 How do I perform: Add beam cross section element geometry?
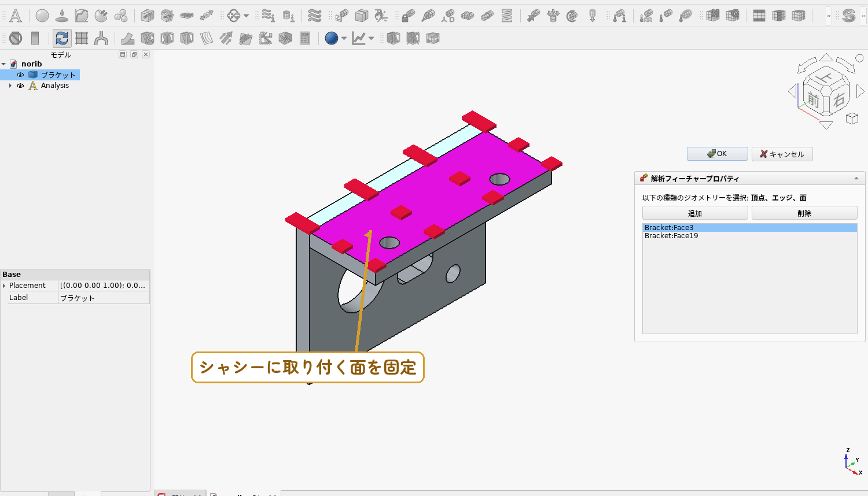(x=148, y=16)
